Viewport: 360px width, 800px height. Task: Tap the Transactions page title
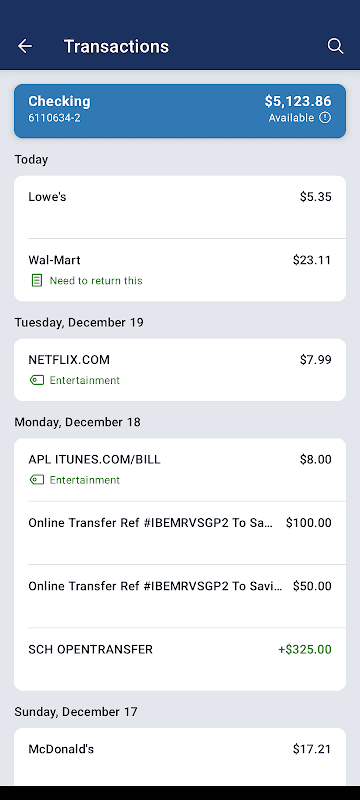tap(116, 46)
